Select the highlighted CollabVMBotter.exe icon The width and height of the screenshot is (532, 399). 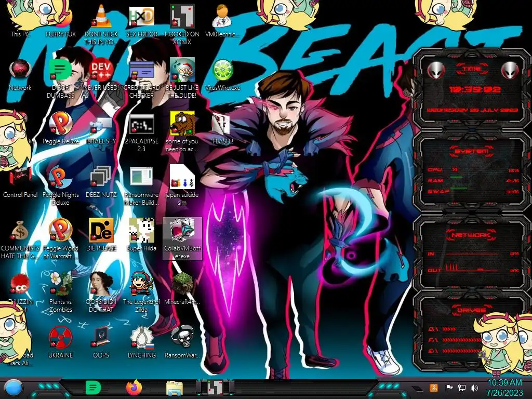point(182,238)
